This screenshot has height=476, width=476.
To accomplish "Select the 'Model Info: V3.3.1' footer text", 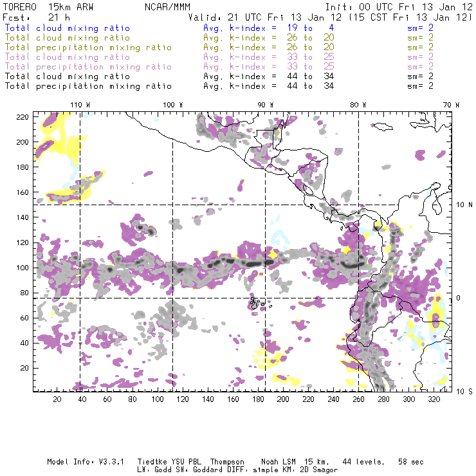I will 86,462.
